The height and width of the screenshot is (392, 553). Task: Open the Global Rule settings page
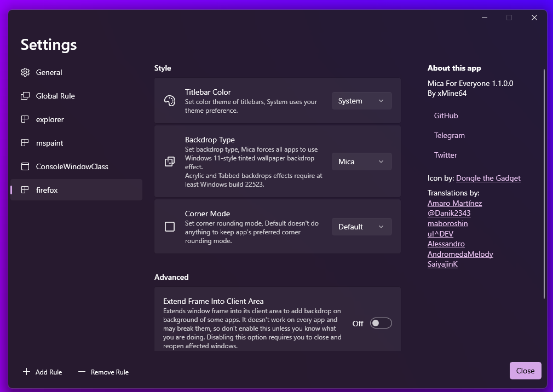coord(56,95)
